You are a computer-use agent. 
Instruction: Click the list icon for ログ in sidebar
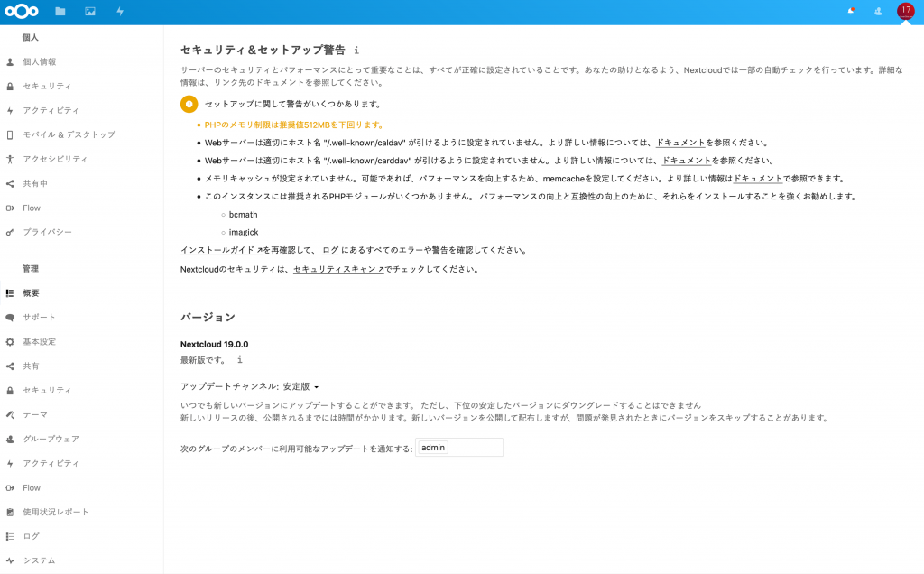[x=10, y=536]
